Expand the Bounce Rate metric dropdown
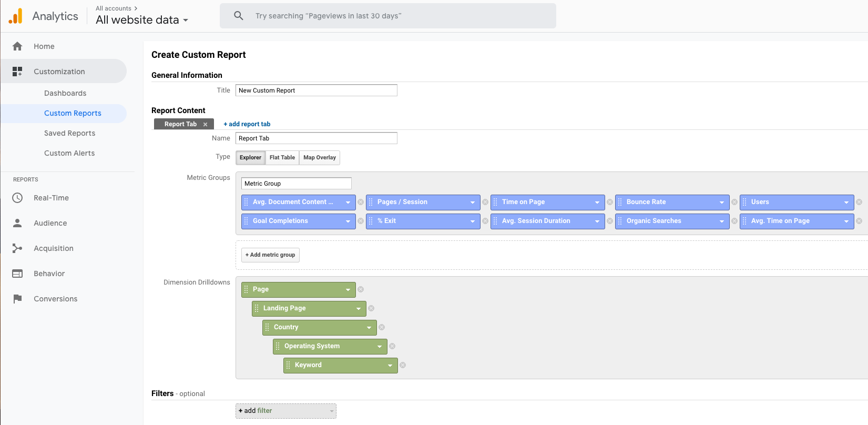The height and width of the screenshot is (425, 868). click(x=721, y=203)
